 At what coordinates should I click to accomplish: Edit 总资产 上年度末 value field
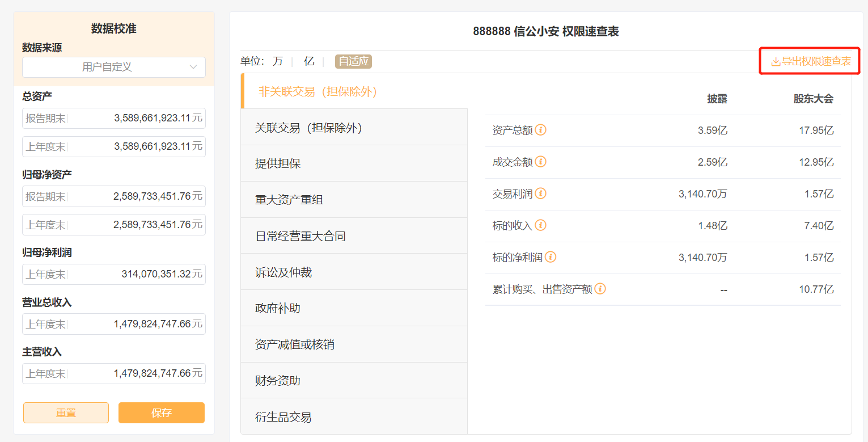(x=114, y=146)
